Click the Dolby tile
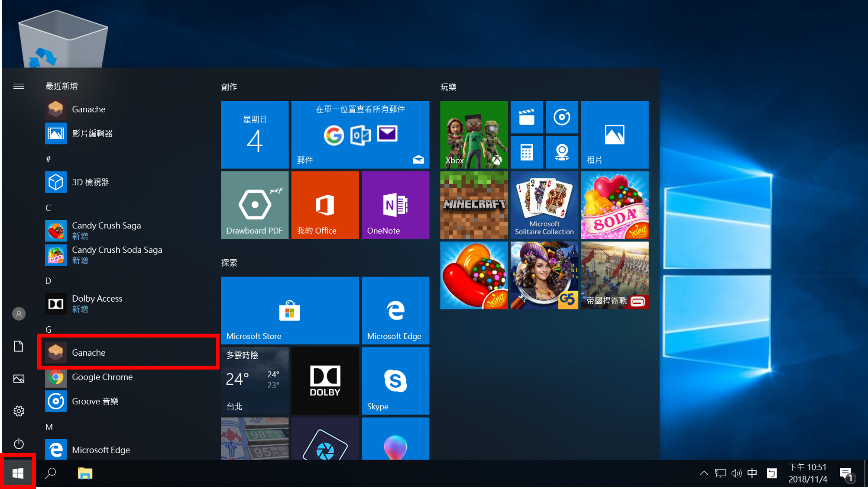The width and height of the screenshot is (868, 489). pos(325,380)
